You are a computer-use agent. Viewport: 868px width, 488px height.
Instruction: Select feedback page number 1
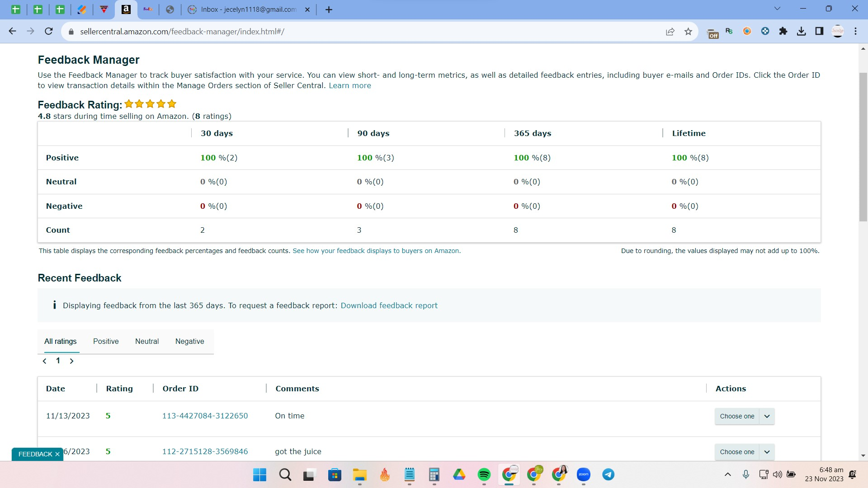coord(58,361)
